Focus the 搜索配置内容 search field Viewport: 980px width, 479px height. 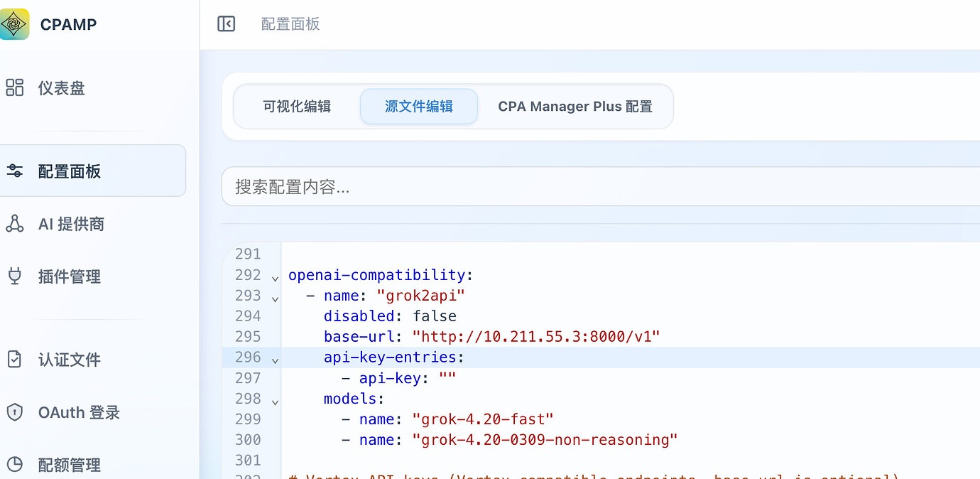click(x=601, y=187)
